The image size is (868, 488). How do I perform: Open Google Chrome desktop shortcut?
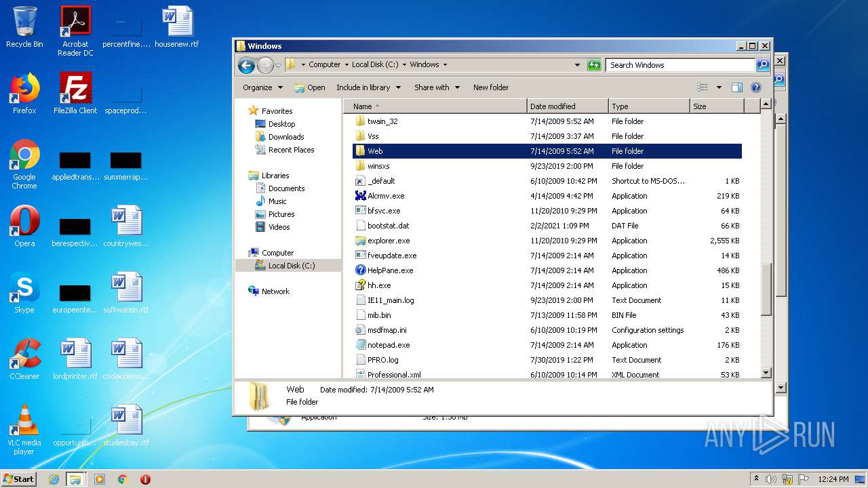tap(24, 164)
